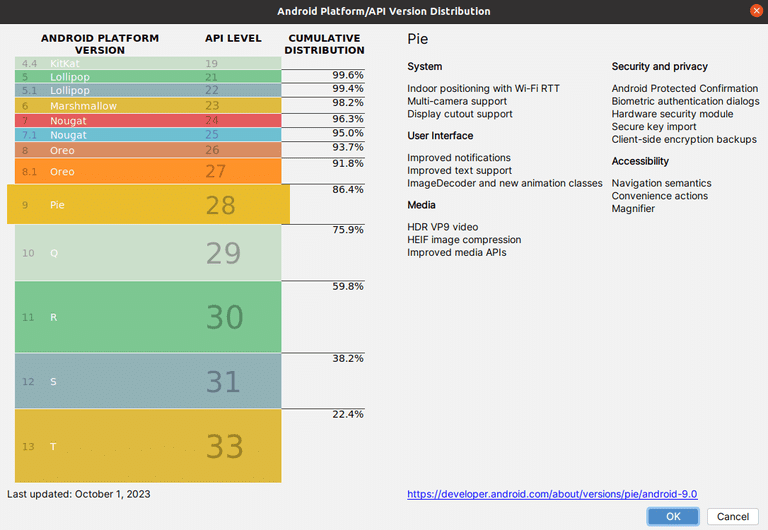
Task: Show details for Android 10 Q
Action: [148, 252]
